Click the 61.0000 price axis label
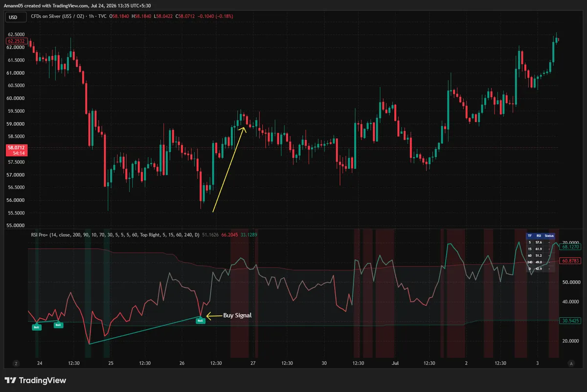Viewport: 587px width, 392px height. (x=17, y=73)
